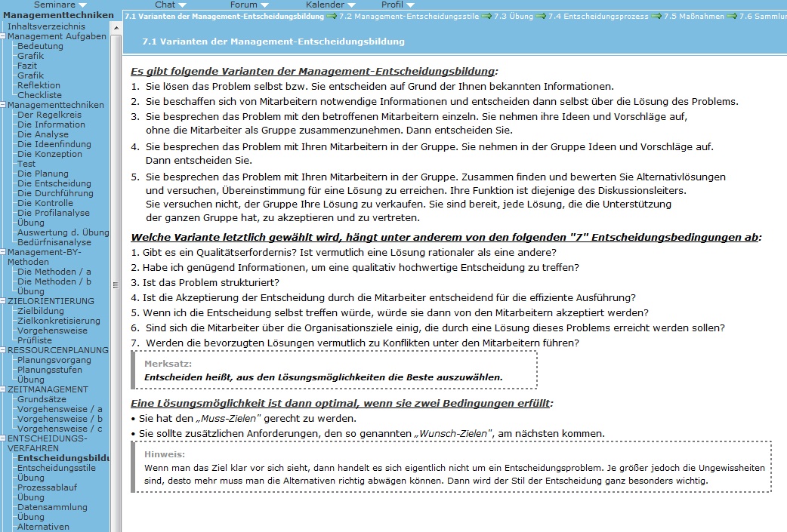Screen dimensions: 787x532
Task: Select breadcrumb 7.1 Varianten der Management-Entscheidungsbildung
Action: click(224, 16)
